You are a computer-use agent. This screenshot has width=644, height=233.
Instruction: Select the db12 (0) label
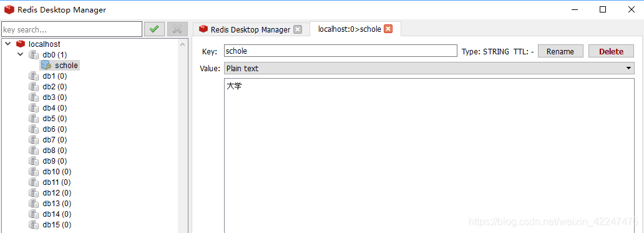pos(57,193)
